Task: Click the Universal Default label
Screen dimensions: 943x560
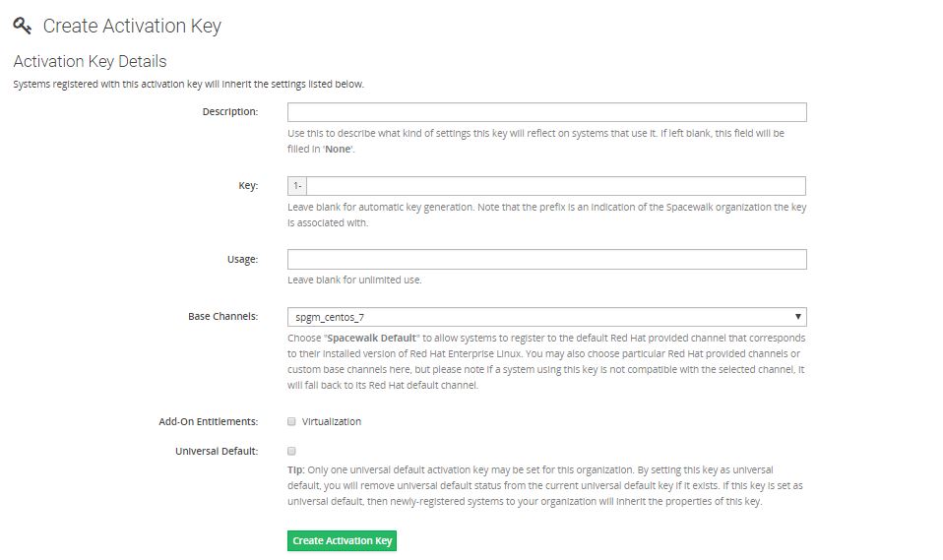Action: (x=216, y=451)
